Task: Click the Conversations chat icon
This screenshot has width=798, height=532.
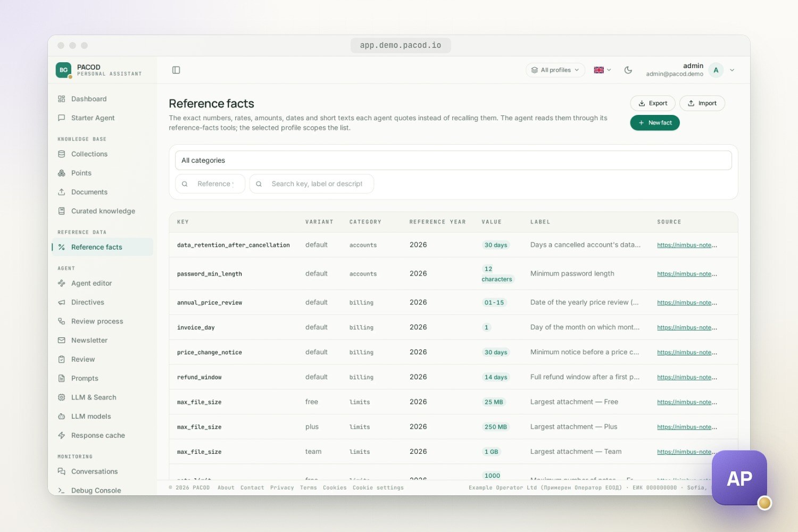Action: (62, 471)
